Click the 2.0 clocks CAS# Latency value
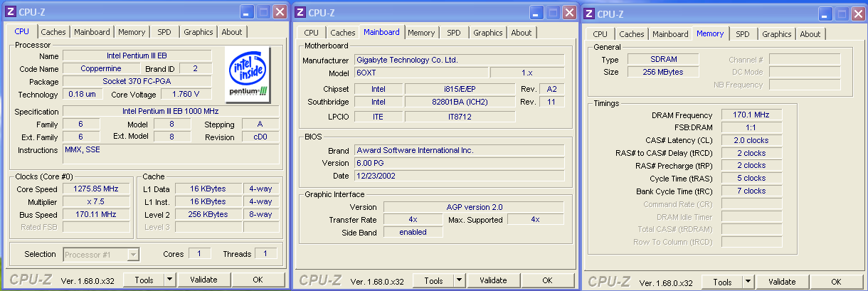868x291 pixels. (751, 141)
